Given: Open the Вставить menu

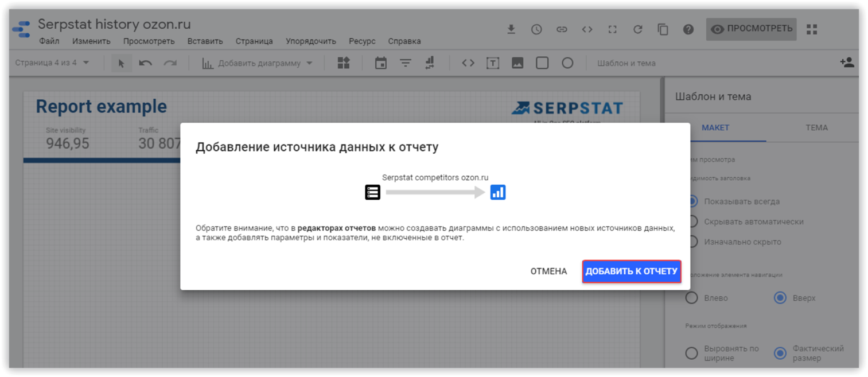Looking at the screenshot, I should (x=205, y=41).
